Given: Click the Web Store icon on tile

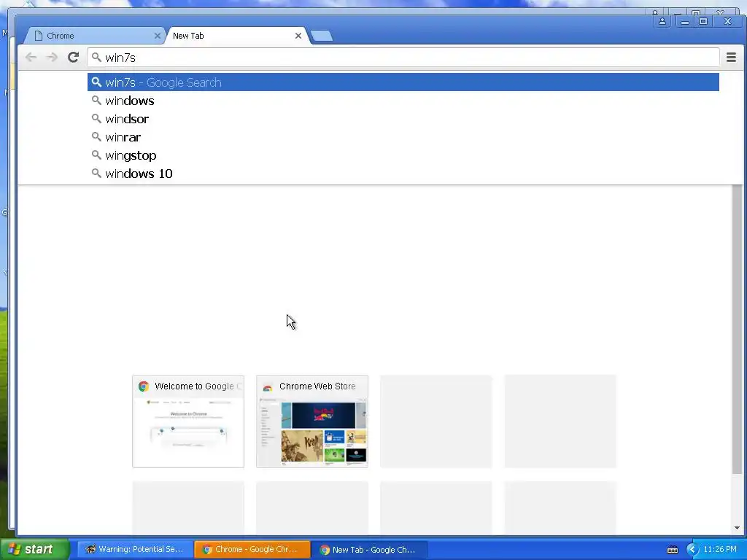Looking at the screenshot, I should 267,386.
